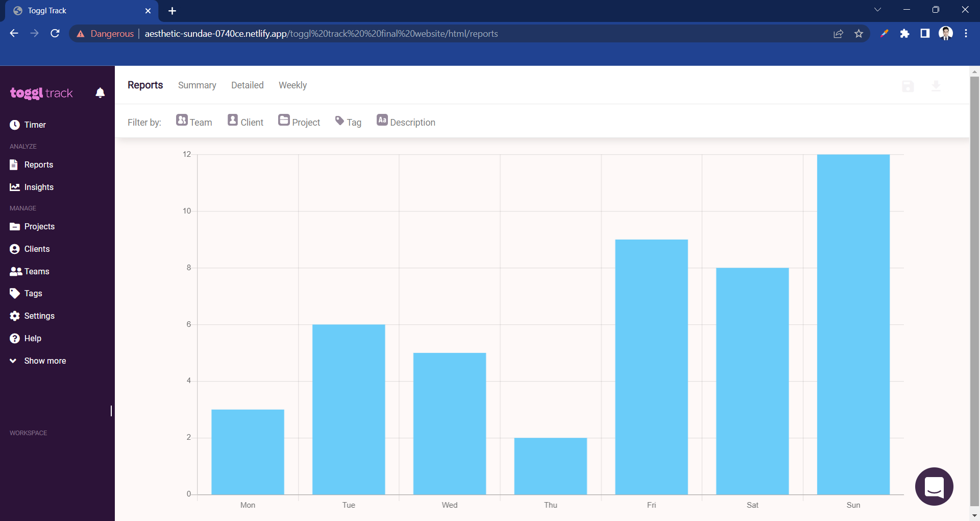Open a new browser tab
This screenshot has width=980, height=521.
click(172, 11)
